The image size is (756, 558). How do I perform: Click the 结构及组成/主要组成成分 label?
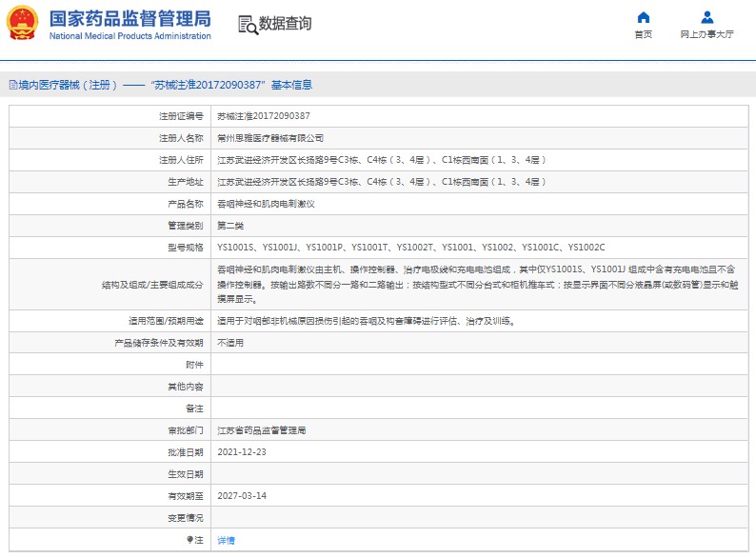pos(152,285)
